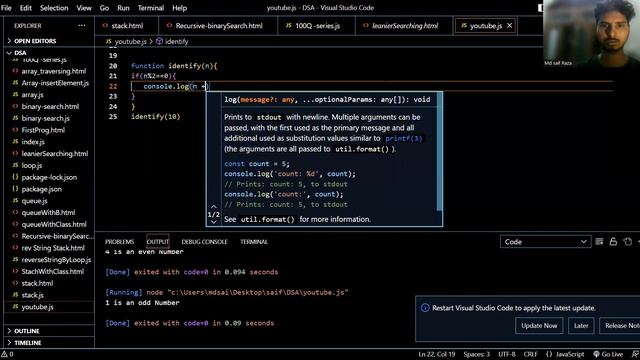Open the Terminal menu

pos(151,8)
